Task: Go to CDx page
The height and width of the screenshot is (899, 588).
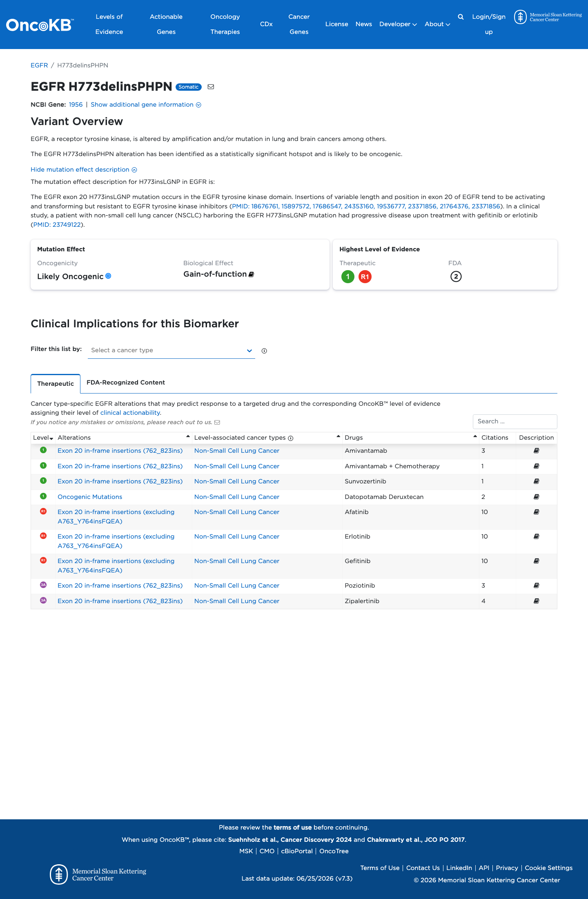Action: [266, 24]
